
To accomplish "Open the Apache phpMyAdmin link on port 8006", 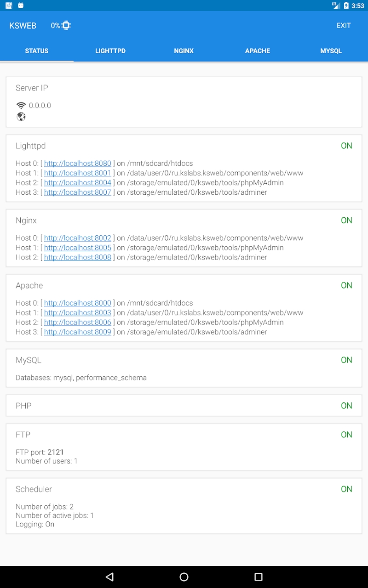I will click(x=77, y=322).
